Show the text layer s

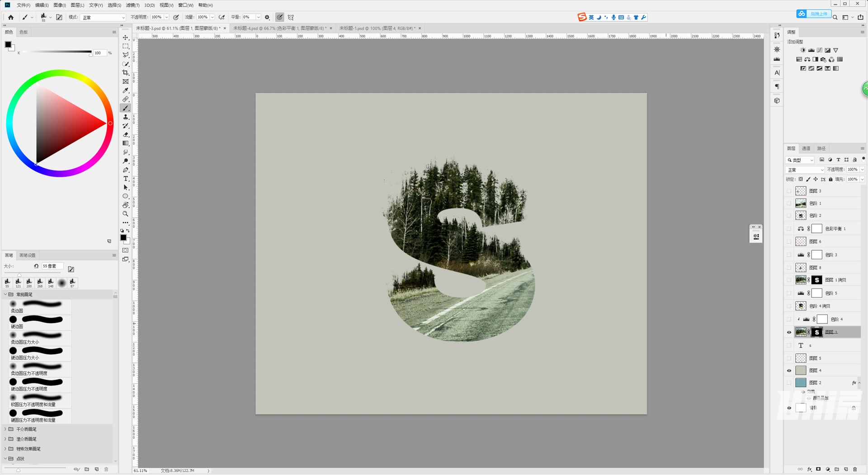tap(789, 345)
